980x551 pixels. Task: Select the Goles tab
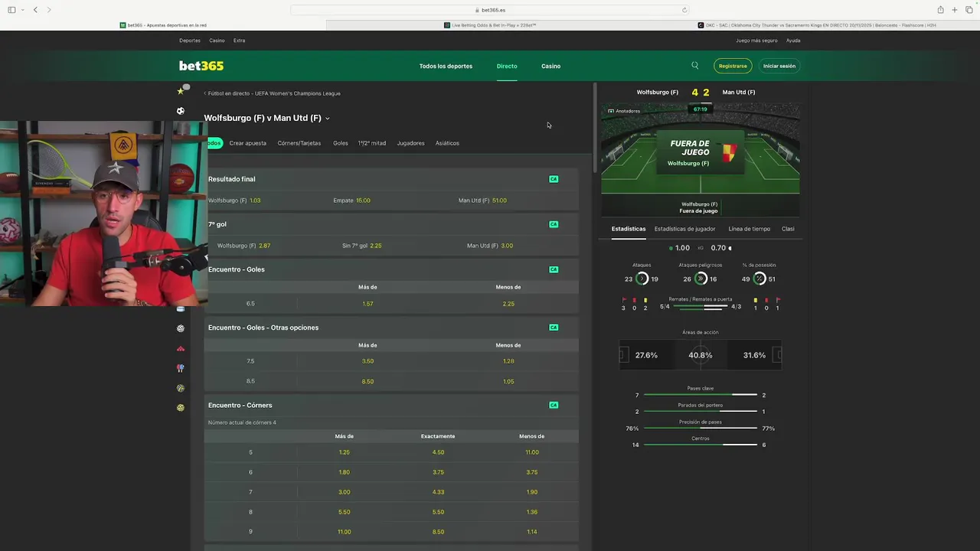341,143
